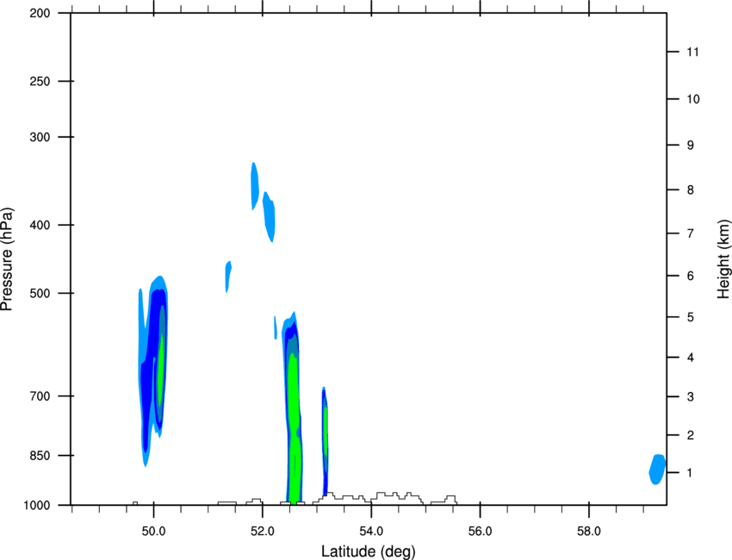Click the 200 hPa pressure tick label
Screen dimensions: 732x560
tap(40, 13)
